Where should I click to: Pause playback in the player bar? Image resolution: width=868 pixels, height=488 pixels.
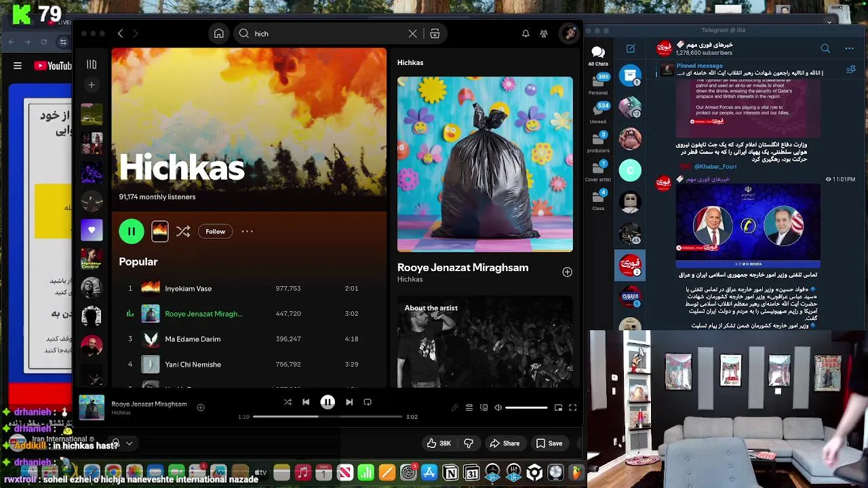point(328,402)
